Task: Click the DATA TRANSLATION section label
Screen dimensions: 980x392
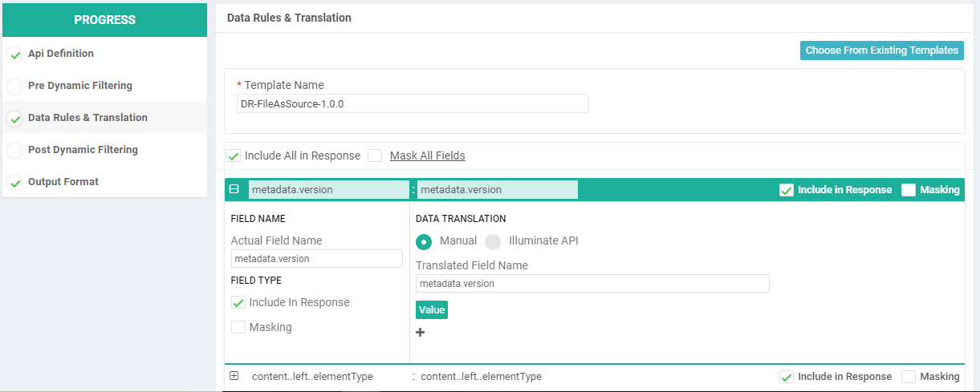Action: (461, 219)
